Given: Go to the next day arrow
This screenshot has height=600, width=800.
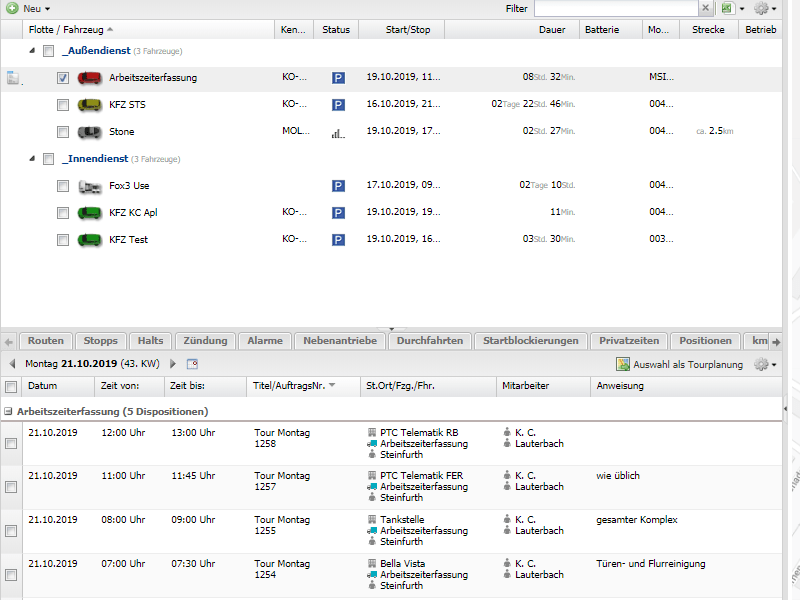Looking at the screenshot, I should pyautogui.click(x=173, y=364).
